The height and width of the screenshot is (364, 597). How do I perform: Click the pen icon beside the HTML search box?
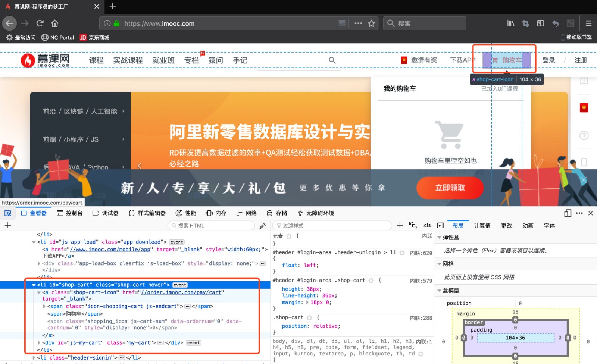[x=263, y=225]
